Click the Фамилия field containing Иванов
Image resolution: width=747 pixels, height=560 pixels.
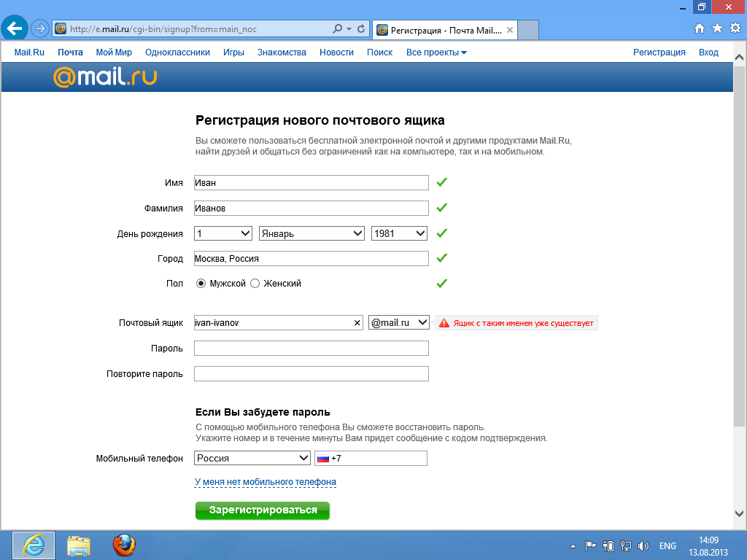311,208
